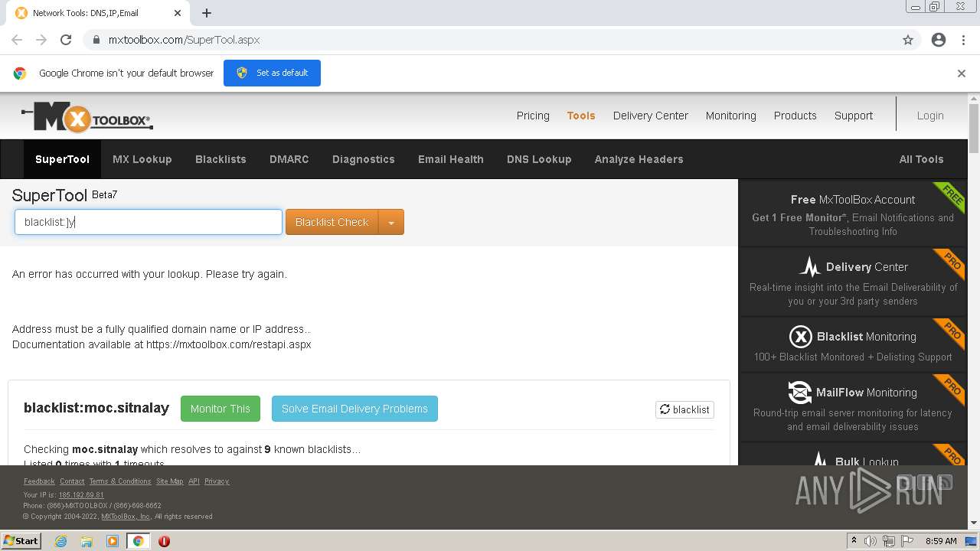The image size is (980, 551).
Task: Open media player from taskbar
Action: (113, 541)
